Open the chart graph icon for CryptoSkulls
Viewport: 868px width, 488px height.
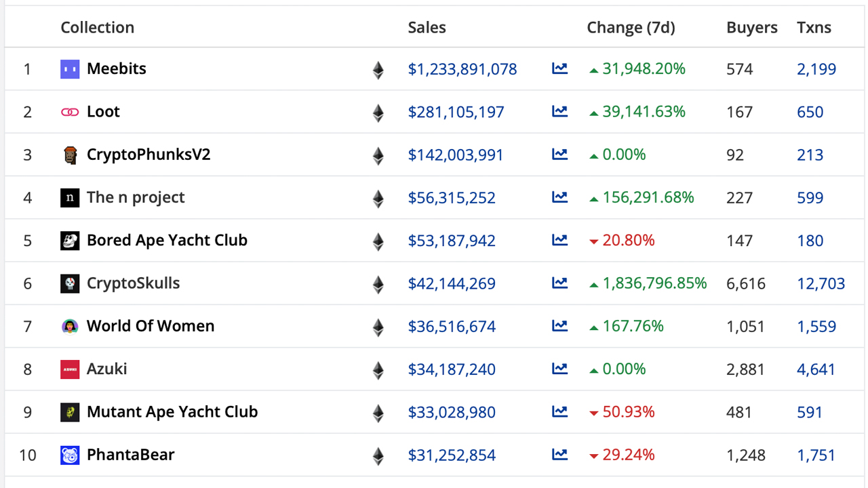click(x=559, y=283)
